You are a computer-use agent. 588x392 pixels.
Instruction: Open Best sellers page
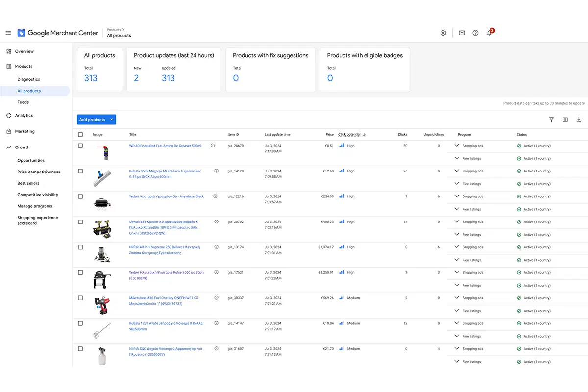click(28, 183)
